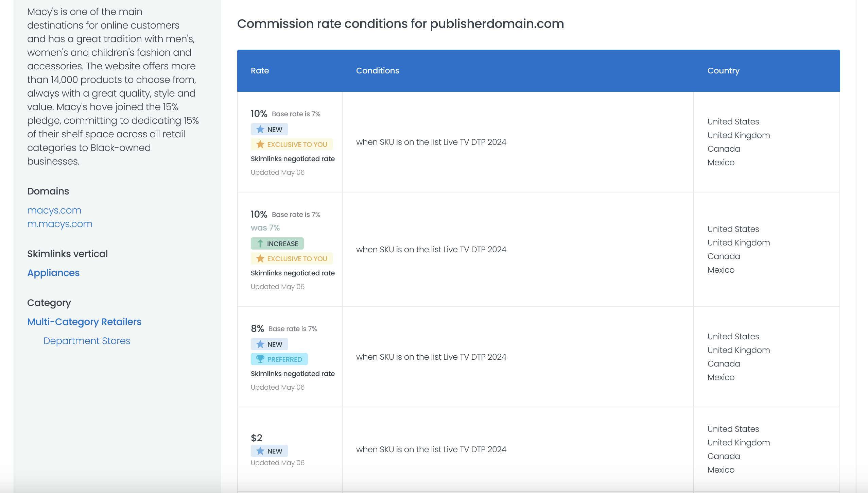Click the gold star in the second row's EXCLUSIVE TO YOU badge
Viewport: 868px width, 493px height.
(x=260, y=259)
